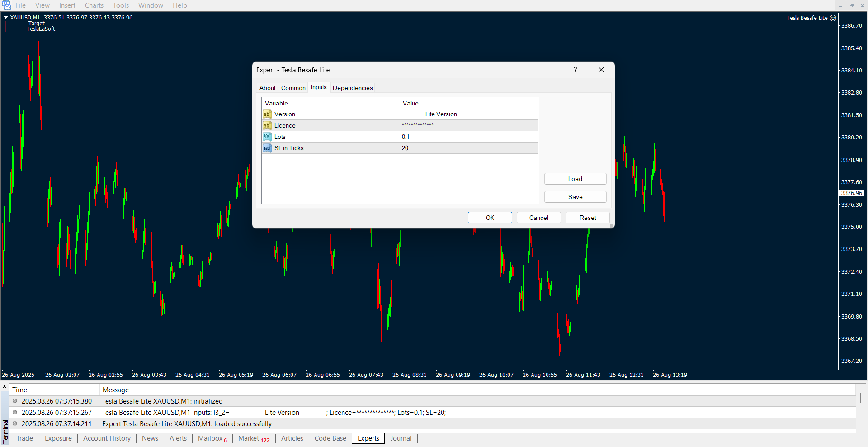Click the Terminal log vertical scrollbar
Screen dimensions: 868x447
coord(860,398)
